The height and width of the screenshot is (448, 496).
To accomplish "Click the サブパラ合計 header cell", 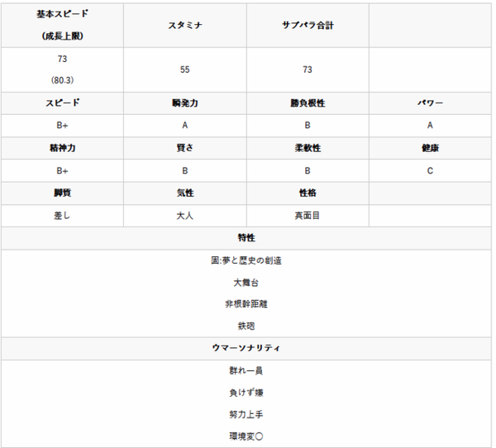I will [308, 25].
